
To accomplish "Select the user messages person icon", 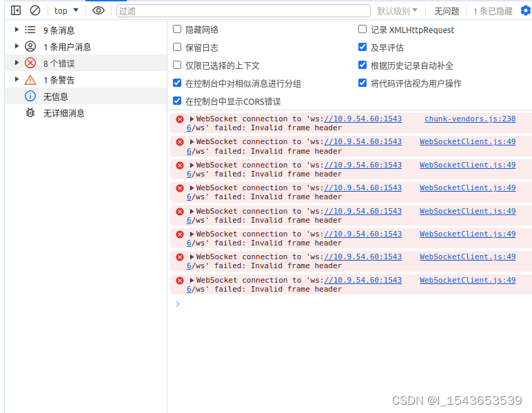I will pyautogui.click(x=30, y=46).
